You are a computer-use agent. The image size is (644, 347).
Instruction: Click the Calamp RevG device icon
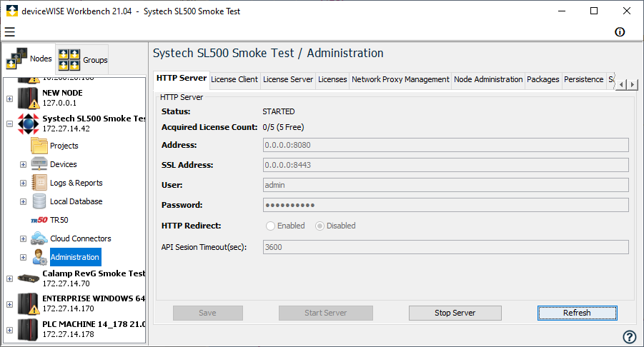click(x=29, y=278)
